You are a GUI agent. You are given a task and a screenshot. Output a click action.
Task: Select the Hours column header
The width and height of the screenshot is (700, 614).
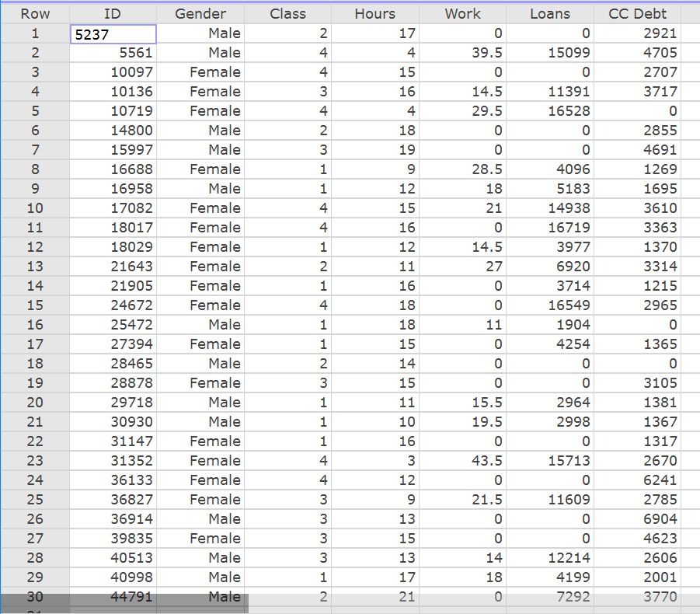point(374,13)
